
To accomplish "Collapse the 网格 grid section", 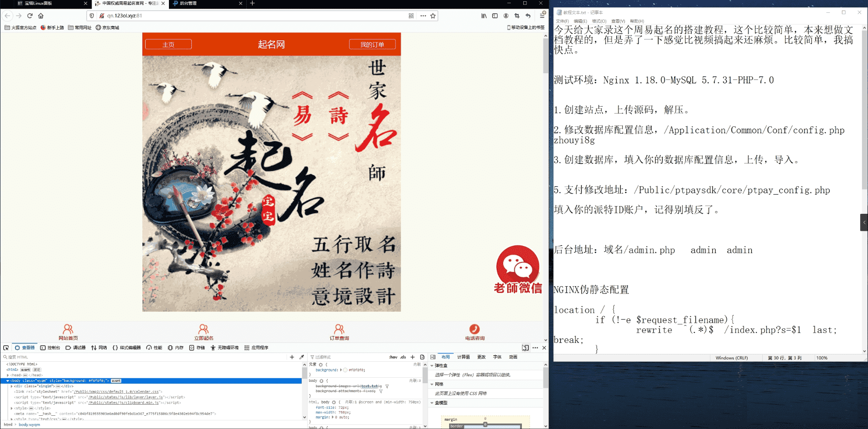I will [x=432, y=385].
